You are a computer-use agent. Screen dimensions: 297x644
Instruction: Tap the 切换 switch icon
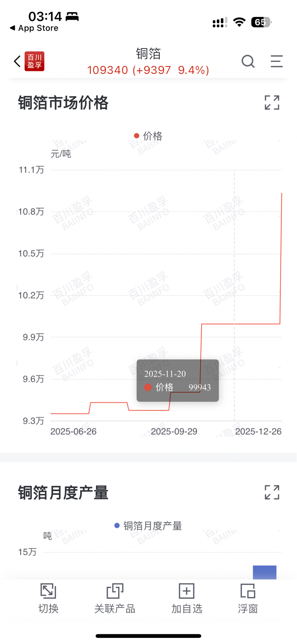pyautogui.click(x=48, y=598)
